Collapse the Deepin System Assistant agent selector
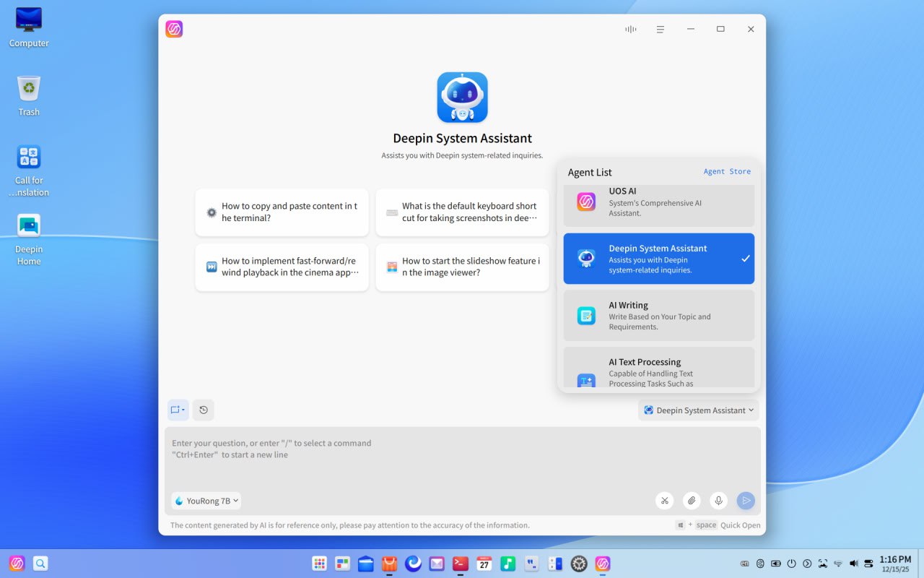Screen dimensions: 924x578 (698, 410)
